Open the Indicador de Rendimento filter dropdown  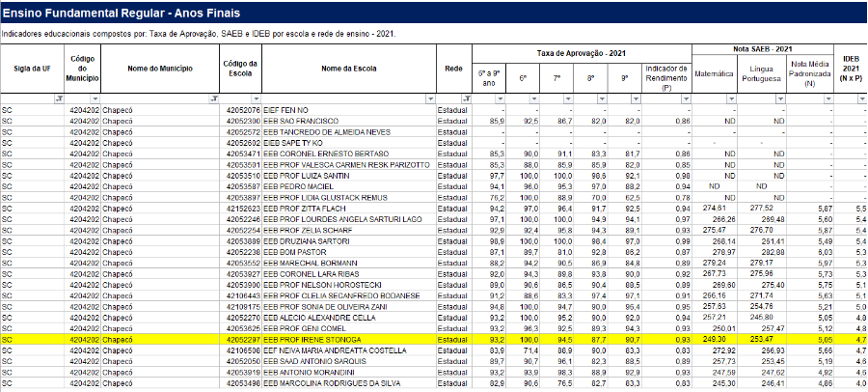(x=687, y=98)
